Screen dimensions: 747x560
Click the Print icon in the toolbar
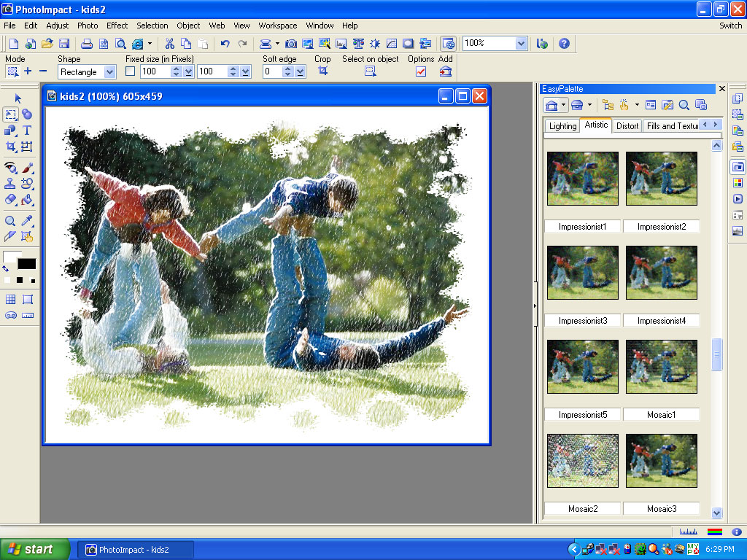(86, 44)
